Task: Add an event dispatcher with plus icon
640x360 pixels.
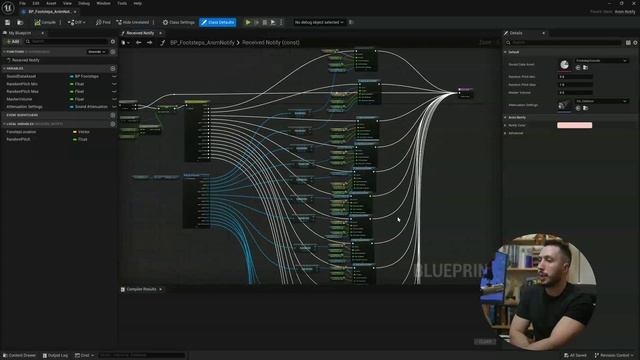Action: pos(113,115)
